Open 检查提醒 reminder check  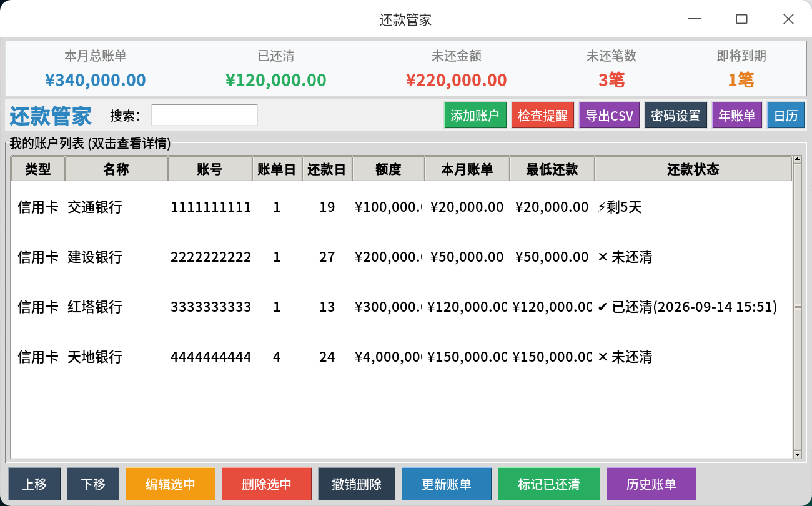point(543,116)
